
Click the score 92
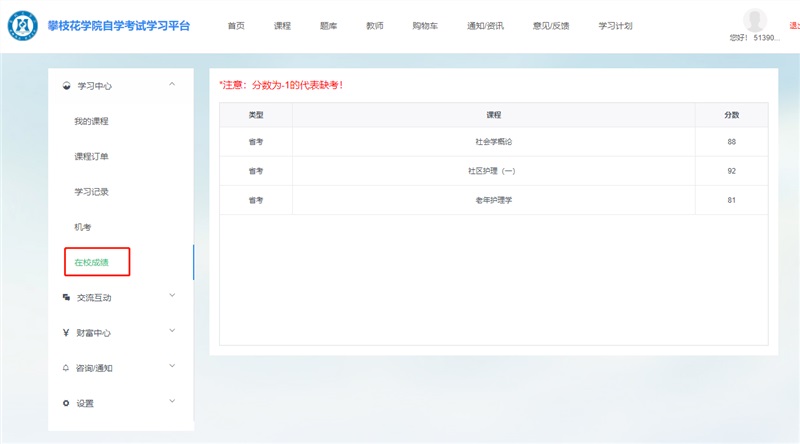click(x=732, y=171)
